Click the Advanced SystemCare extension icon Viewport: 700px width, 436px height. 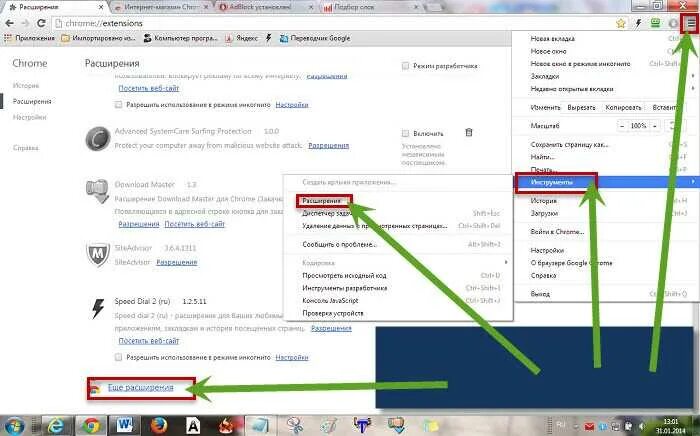pos(98,139)
